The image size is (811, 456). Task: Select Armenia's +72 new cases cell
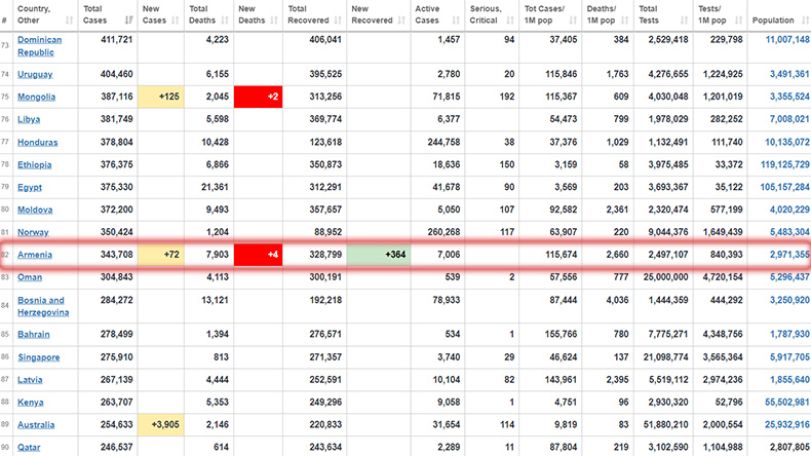pyautogui.click(x=161, y=254)
